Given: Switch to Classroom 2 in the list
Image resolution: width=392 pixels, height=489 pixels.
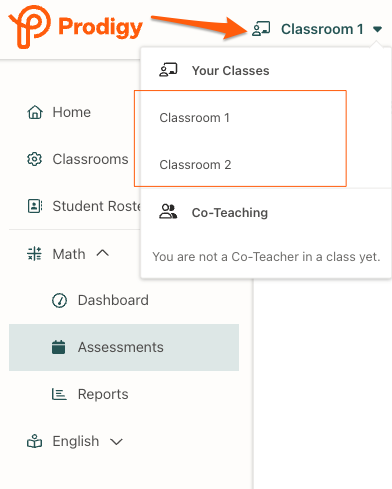Looking at the screenshot, I should 195,165.
